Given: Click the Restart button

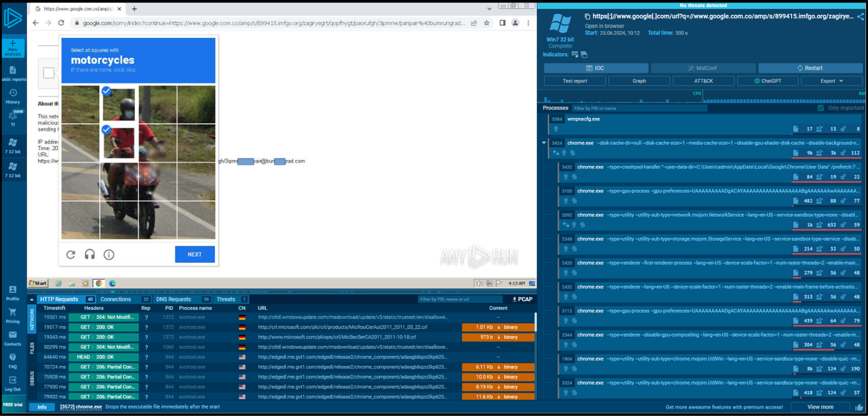Looking at the screenshot, I should point(810,68).
